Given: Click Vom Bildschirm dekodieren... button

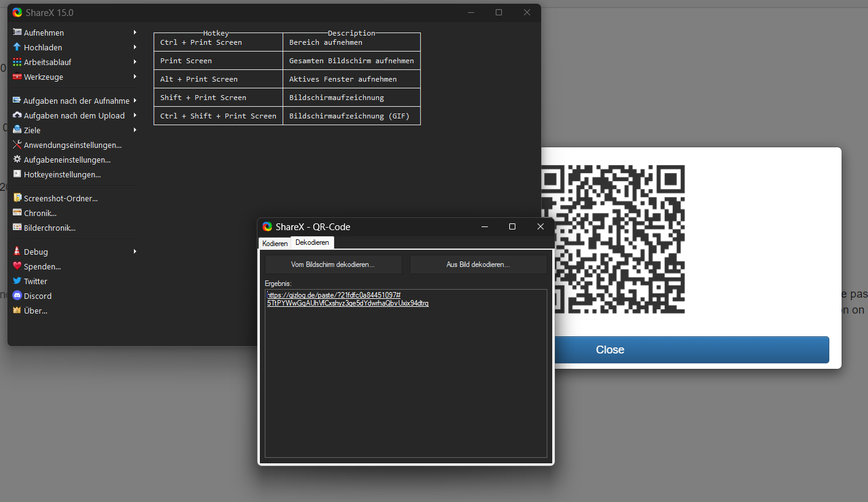Looking at the screenshot, I should 333,265.
